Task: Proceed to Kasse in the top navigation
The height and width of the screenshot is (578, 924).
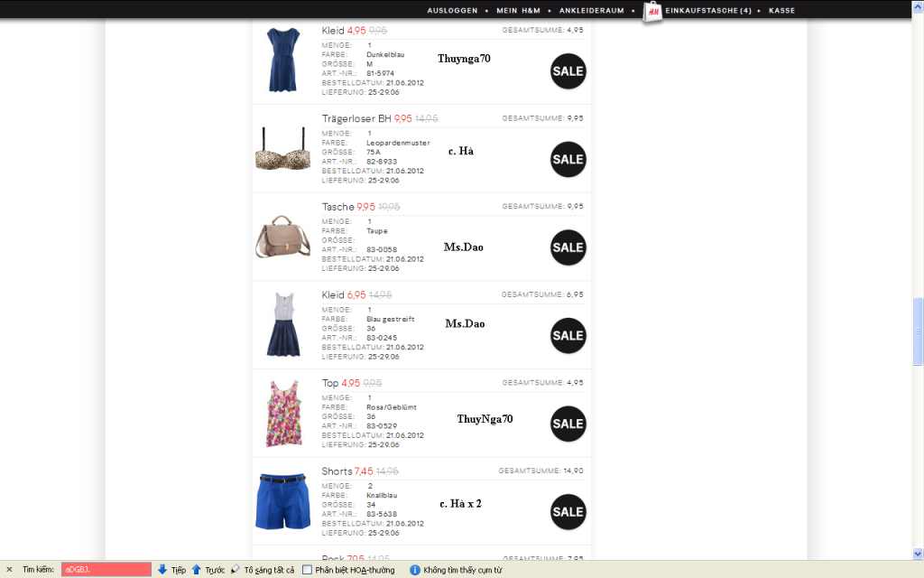Action: [x=781, y=11]
